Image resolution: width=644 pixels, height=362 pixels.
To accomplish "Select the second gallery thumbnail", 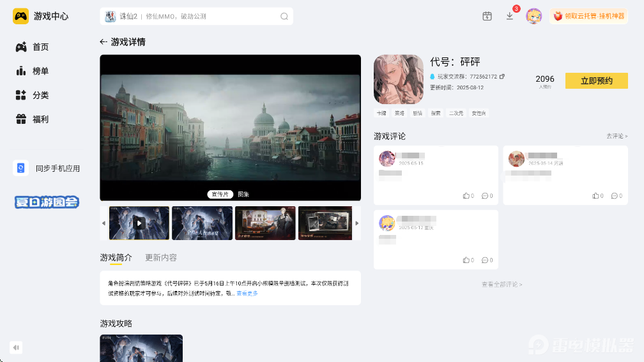I will tap(202, 223).
